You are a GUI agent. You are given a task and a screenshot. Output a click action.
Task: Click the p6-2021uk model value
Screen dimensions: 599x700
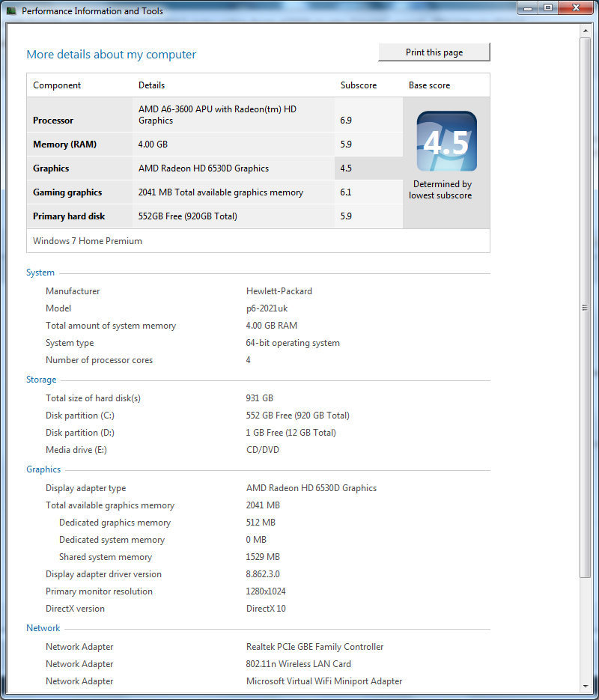coord(267,308)
